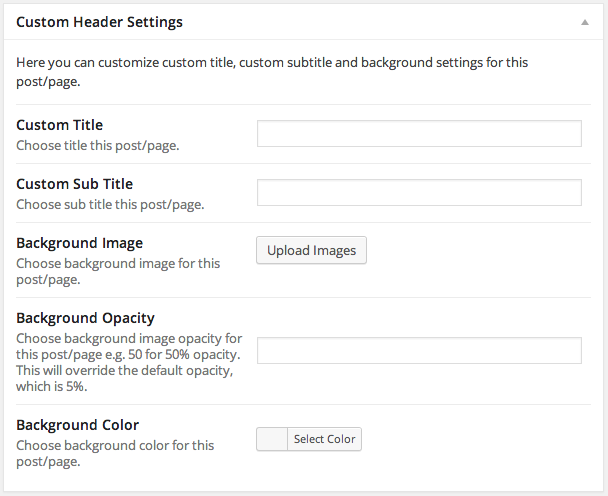Click 'Choose title this post/page.' description

coord(98,145)
